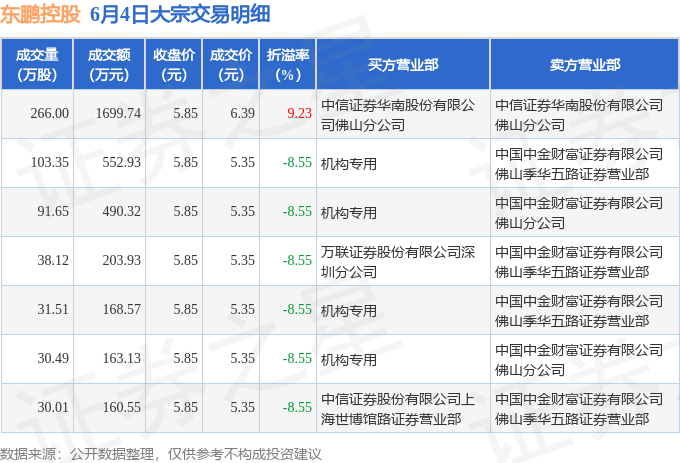Click seller 佛山季华五路 in the 38.12 row

point(579,262)
